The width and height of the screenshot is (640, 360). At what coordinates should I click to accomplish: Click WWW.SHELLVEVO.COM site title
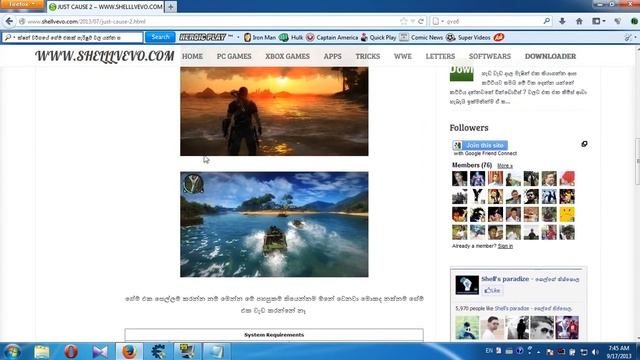pos(104,56)
